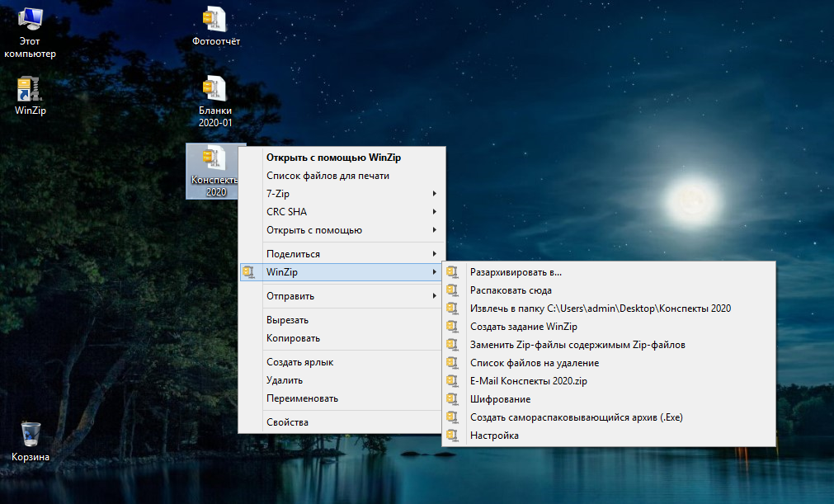
Task: Select Заменить Zip-файлы содержимым Zip-файлов
Action: [x=609, y=345]
